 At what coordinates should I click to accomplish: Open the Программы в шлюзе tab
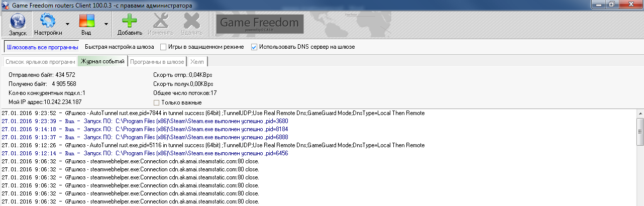click(x=157, y=61)
